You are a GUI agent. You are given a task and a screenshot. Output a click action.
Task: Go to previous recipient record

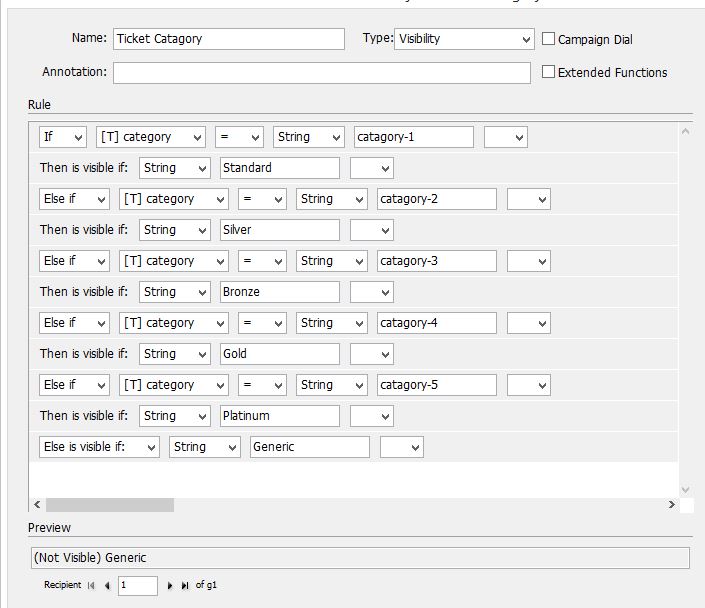(107, 586)
